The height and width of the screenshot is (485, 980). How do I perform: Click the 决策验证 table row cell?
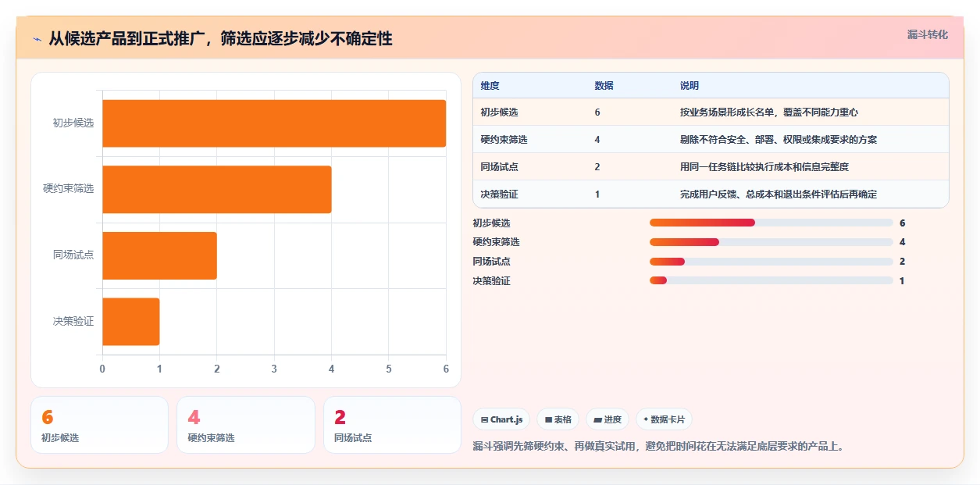click(x=500, y=194)
